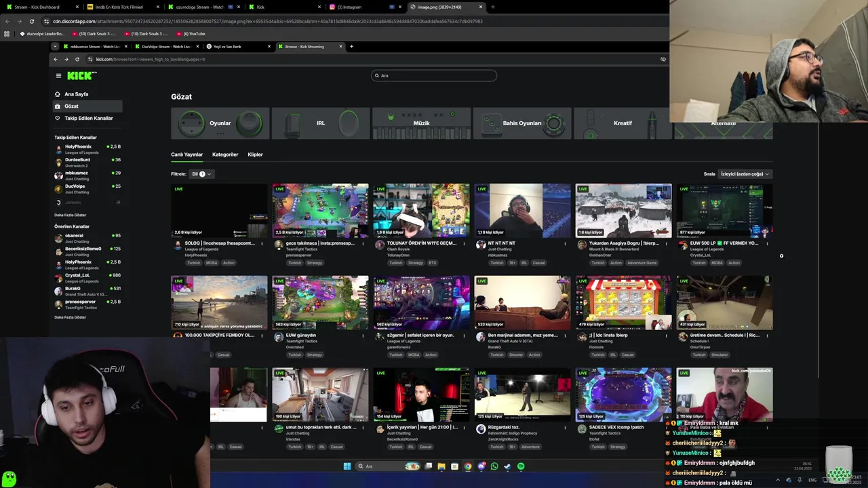Click avatar of 'Rüzgardaki toz.' streamer
The height and width of the screenshot is (488, 868).
point(481,429)
